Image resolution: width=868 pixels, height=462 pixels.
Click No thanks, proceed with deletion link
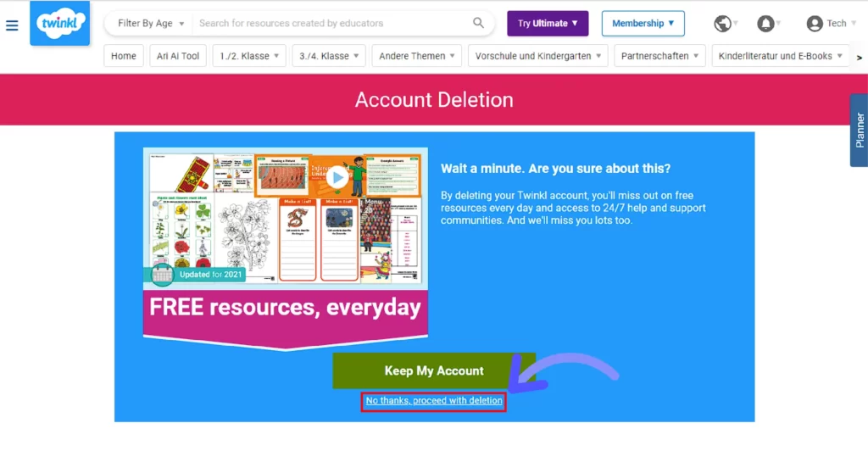point(434,401)
